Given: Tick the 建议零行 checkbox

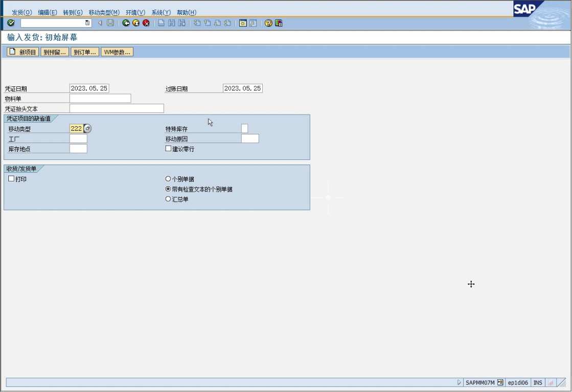Looking at the screenshot, I should [168, 149].
